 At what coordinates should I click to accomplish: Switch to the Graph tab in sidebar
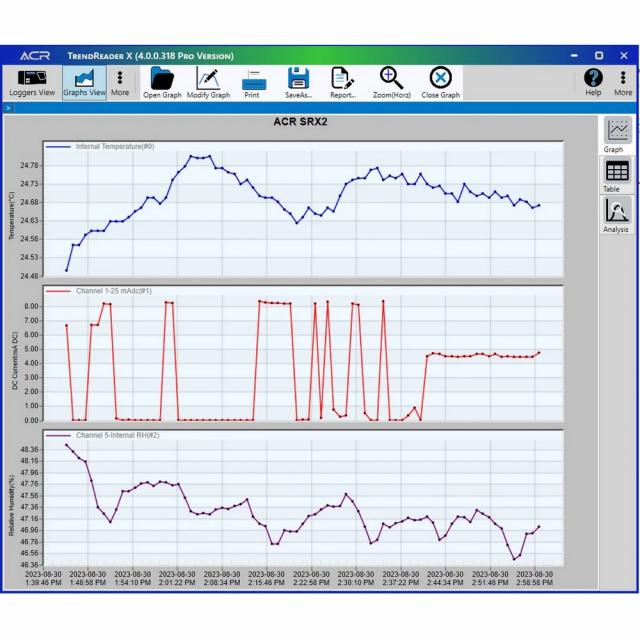click(616, 135)
